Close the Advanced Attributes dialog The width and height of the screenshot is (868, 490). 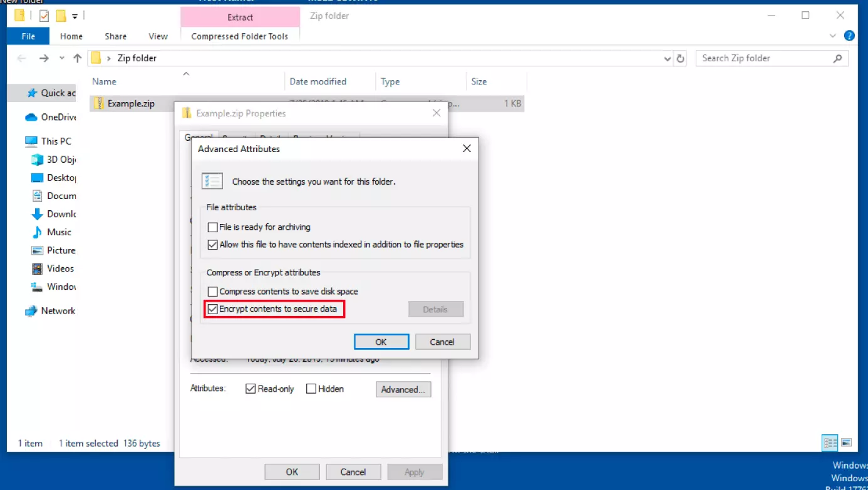coord(466,149)
